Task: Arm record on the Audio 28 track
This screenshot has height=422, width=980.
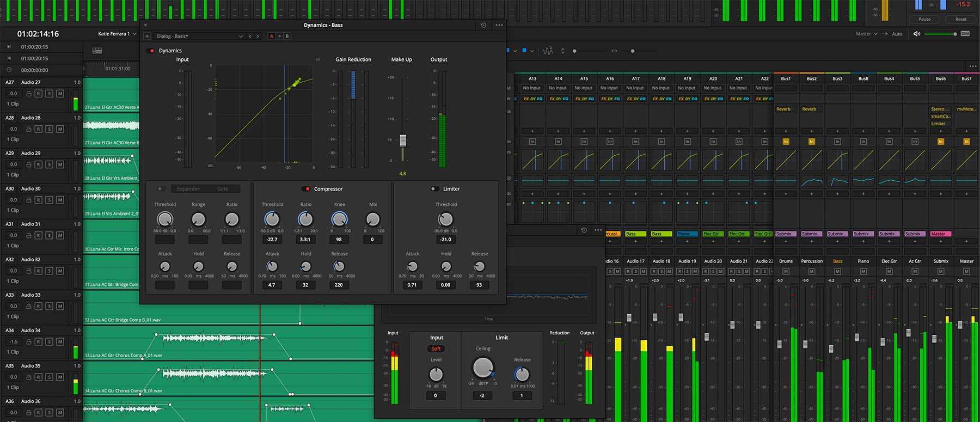Action: pos(39,129)
